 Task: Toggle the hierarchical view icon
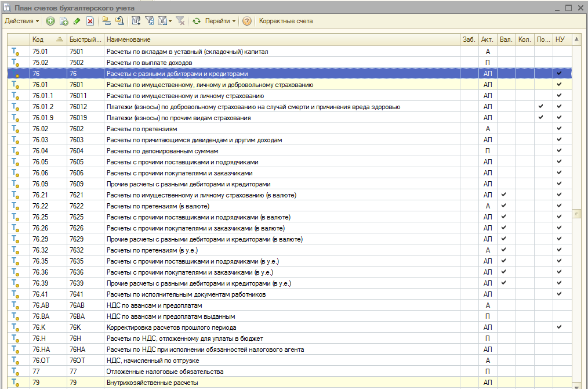tap(106, 21)
